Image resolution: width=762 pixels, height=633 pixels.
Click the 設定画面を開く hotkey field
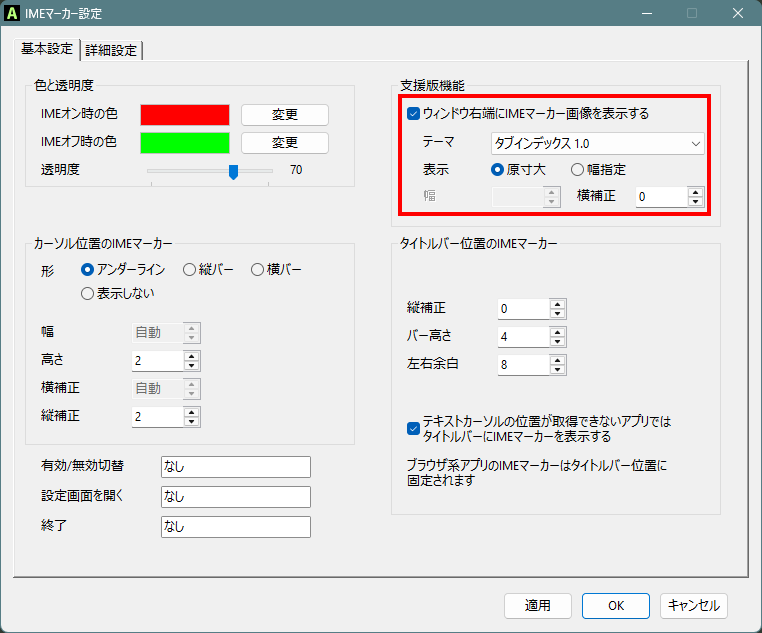(x=236, y=497)
